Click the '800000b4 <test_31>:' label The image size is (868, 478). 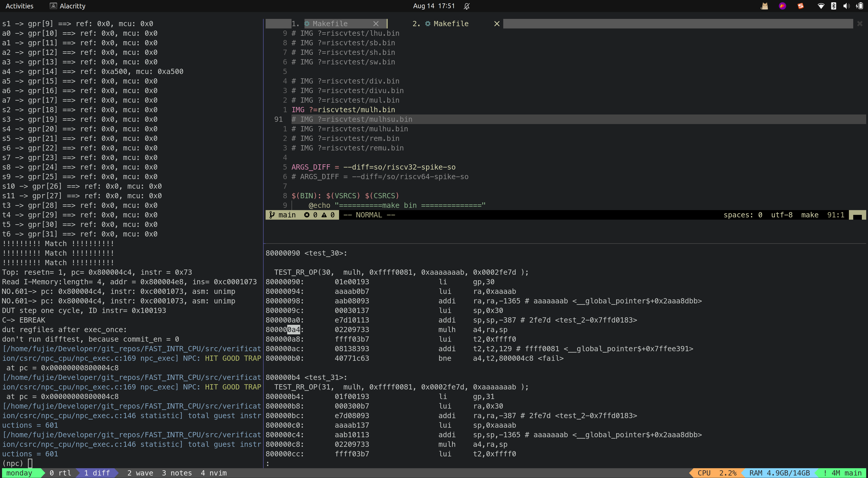click(x=306, y=377)
